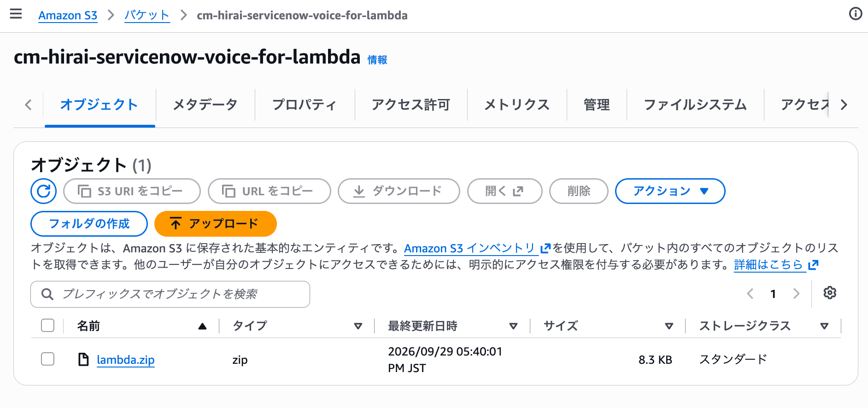Switch to the アクセス許可 tab
The width and height of the screenshot is (868, 408).
411,105
